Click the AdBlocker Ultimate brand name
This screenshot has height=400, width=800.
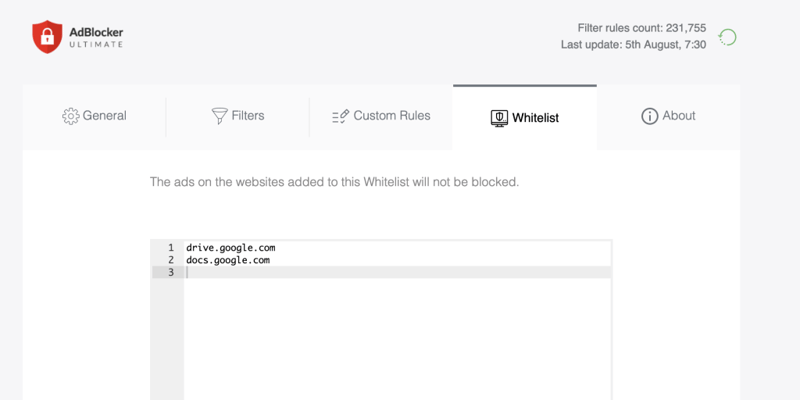click(x=96, y=38)
